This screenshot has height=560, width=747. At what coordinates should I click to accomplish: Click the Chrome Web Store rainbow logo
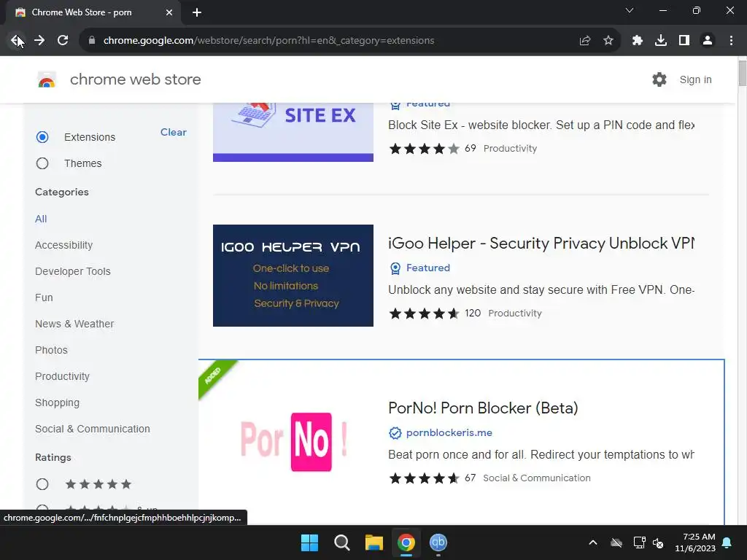(47, 80)
